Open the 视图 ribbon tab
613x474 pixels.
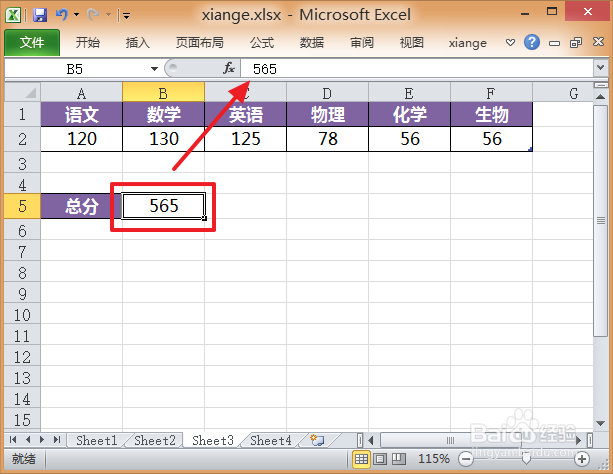pyautogui.click(x=412, y=42)
